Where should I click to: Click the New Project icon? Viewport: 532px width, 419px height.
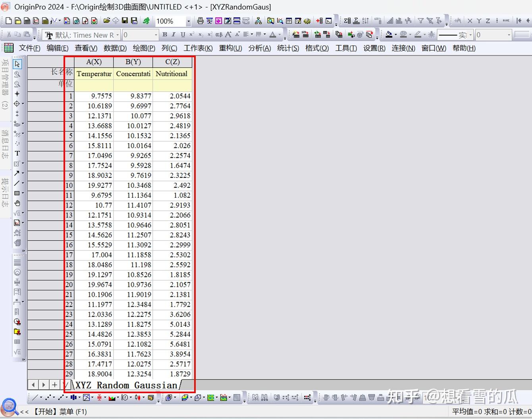click(x=8, y=21)
